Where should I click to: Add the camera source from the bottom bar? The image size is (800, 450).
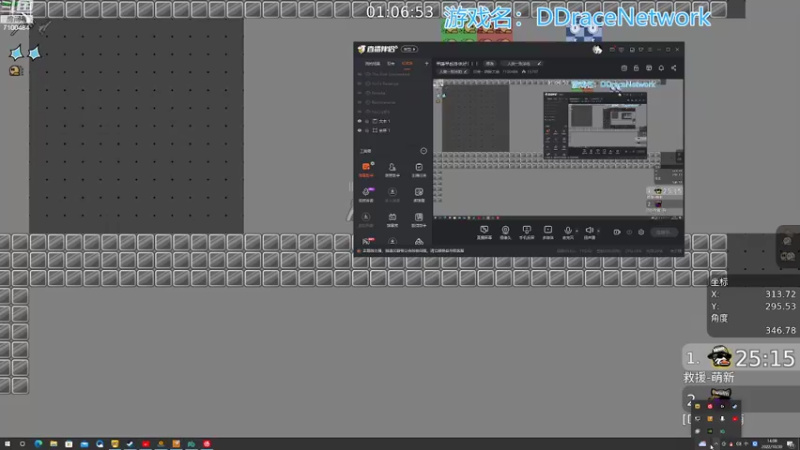pos(505,232)
